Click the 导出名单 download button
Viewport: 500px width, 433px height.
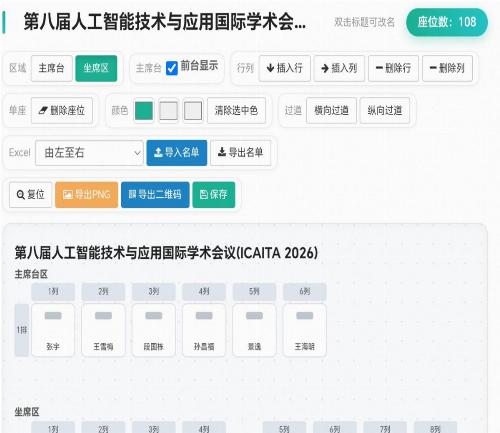240,153
